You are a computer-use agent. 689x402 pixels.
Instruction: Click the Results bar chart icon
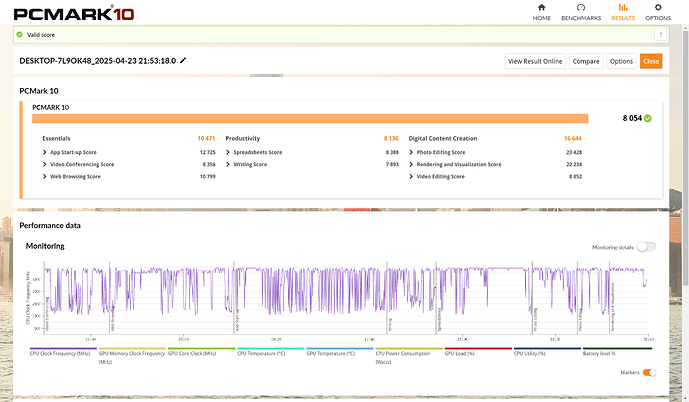point(623,9)
